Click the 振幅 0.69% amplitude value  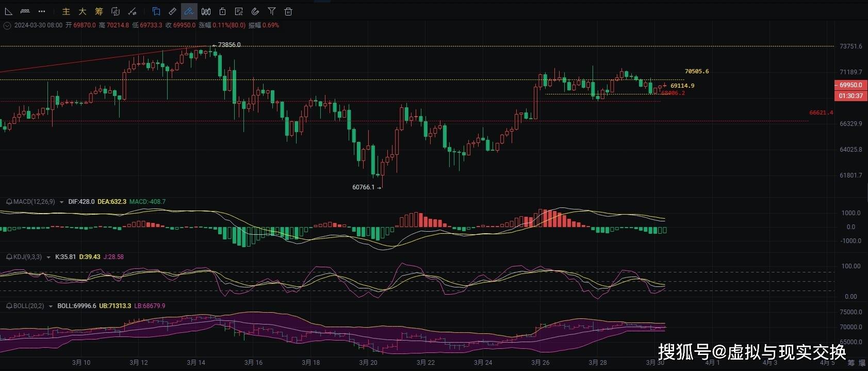tap(264, 25)
